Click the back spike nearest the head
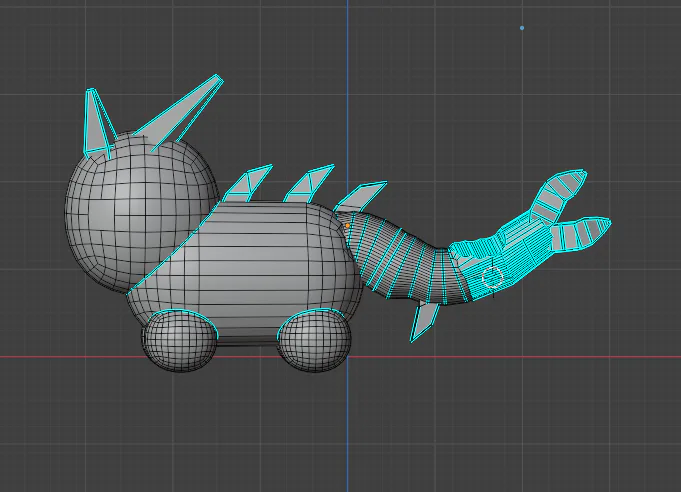 [x=248, y=183]
